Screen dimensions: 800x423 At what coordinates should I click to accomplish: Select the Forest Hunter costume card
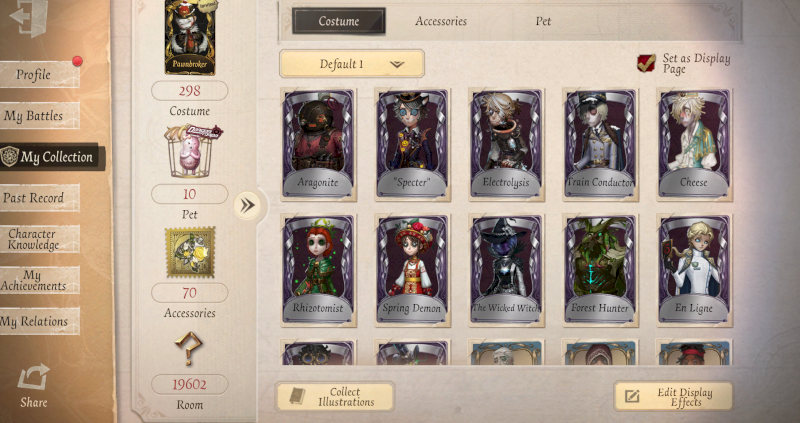coord(601,270)
